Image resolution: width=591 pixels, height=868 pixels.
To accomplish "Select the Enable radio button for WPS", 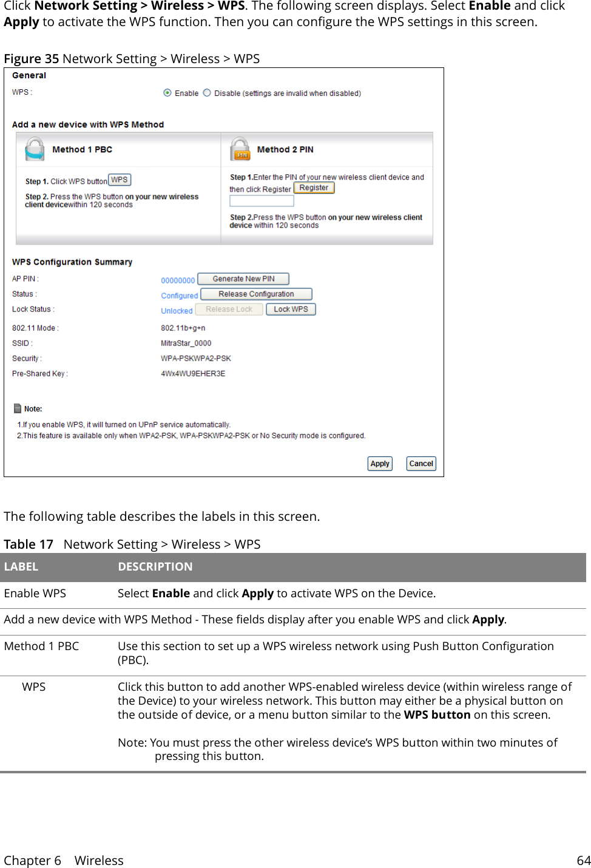I will [x=166, y=92].
